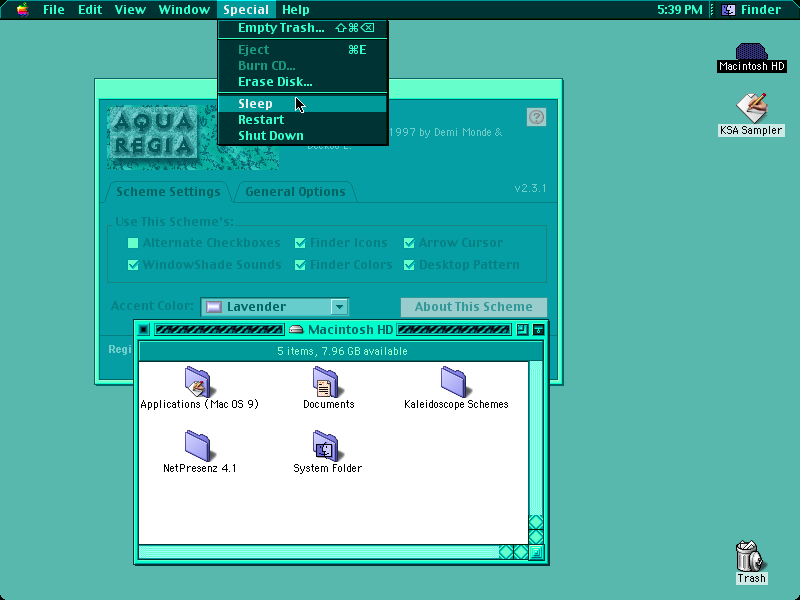
Task: Select the Trash icon on the desktop
Action: tap(751, 556)
